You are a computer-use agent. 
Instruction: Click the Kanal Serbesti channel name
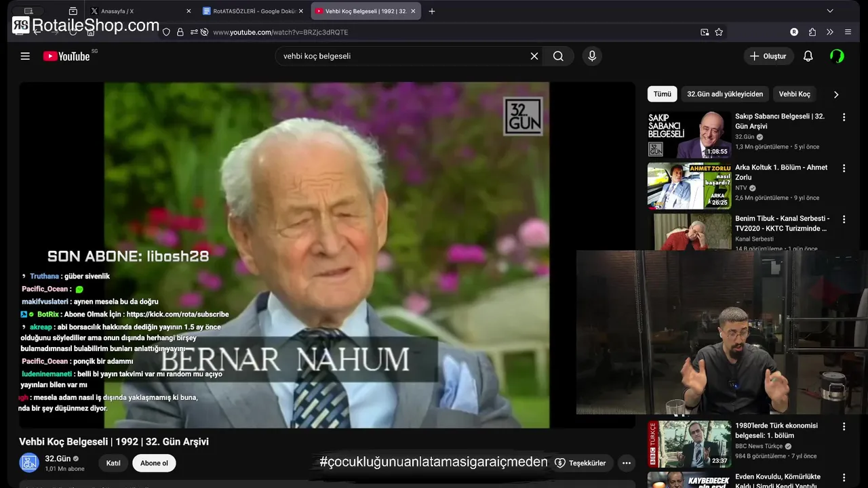point(754,239)
